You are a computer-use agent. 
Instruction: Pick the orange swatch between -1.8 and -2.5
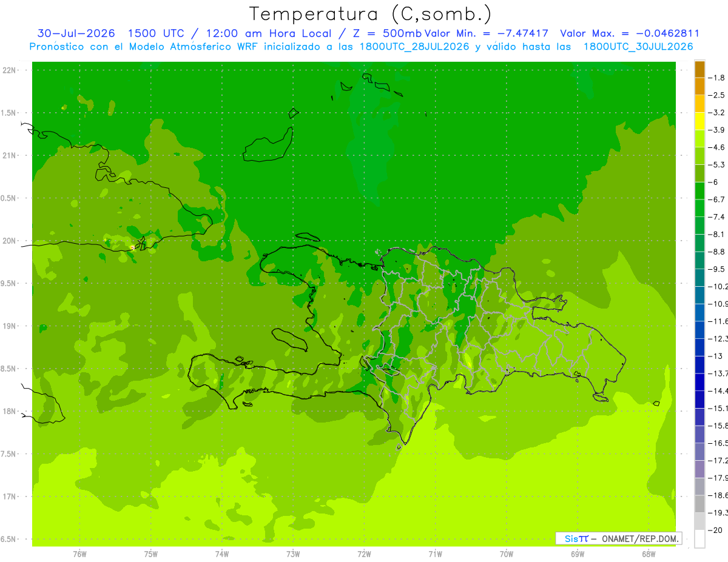699,87
